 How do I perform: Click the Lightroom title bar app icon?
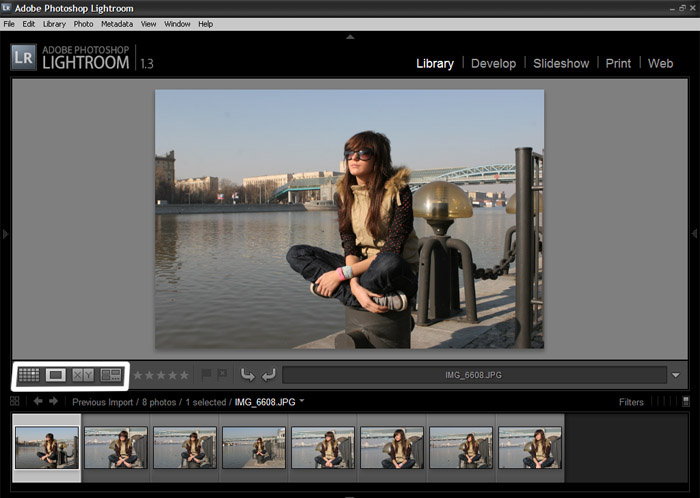pyautogui.click(x=6, y=8)
